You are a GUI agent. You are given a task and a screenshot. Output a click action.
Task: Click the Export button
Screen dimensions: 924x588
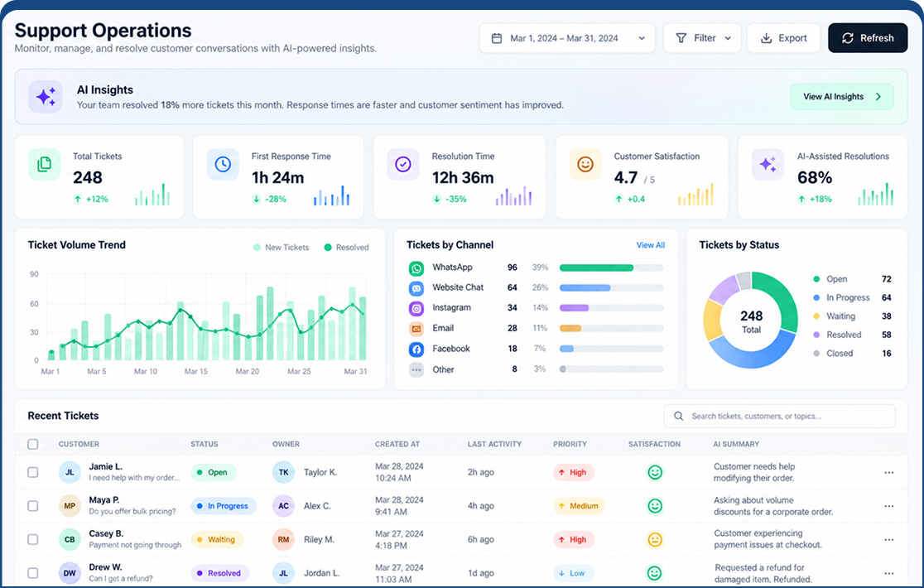784,38
